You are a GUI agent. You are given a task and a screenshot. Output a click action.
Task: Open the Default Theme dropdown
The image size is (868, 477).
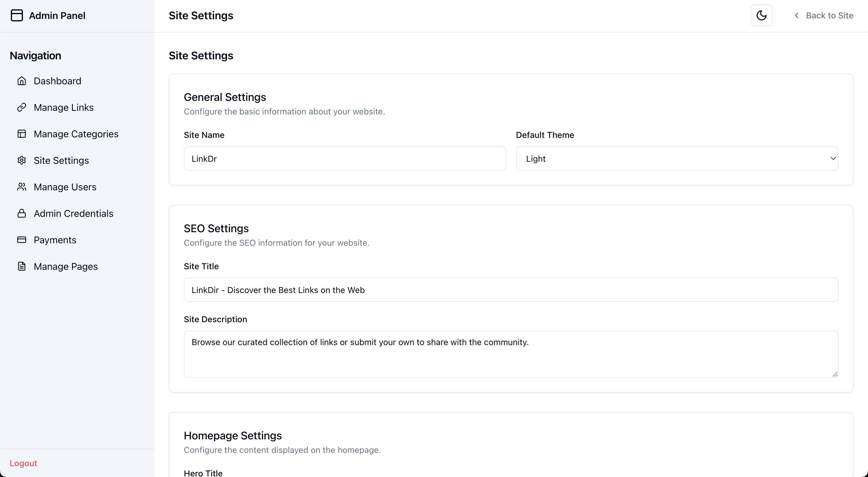(677, 159)
